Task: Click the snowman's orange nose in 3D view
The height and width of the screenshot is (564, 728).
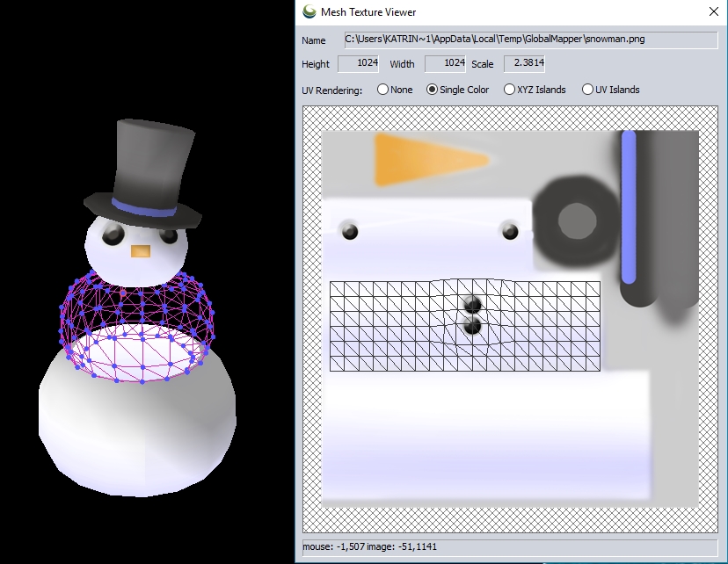Action: click(x=140, y=251)
